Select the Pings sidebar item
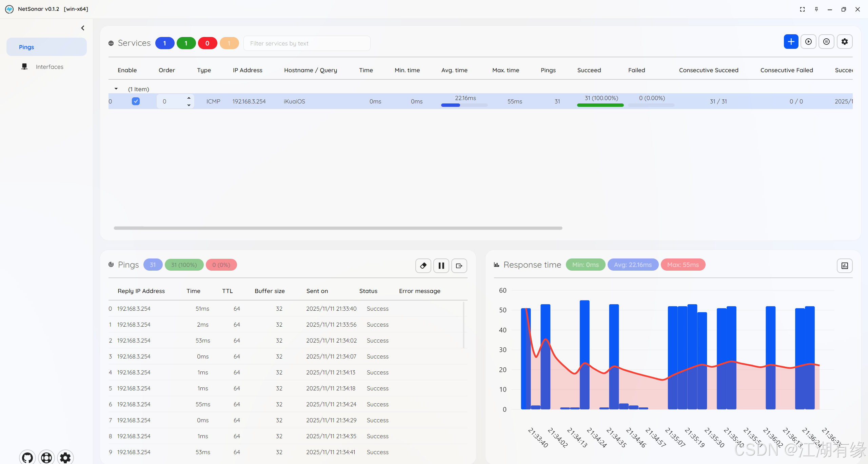868x464 pixels. pos(46,47)
